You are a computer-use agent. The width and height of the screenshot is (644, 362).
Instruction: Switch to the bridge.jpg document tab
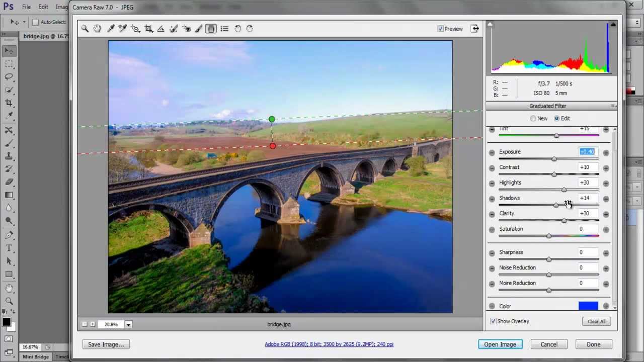click(45, 36)
